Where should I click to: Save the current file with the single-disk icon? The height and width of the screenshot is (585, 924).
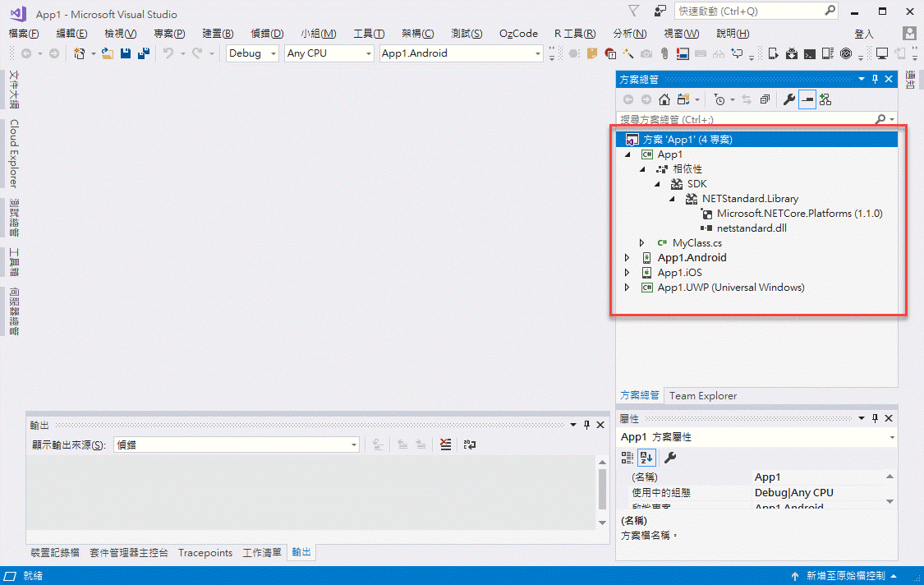[x=126, y=53]
